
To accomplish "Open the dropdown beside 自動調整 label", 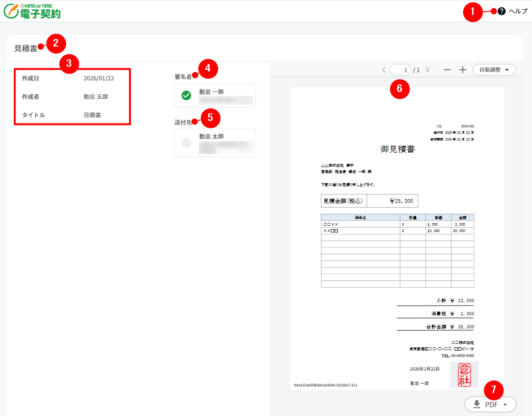I will tap(506, 69).
